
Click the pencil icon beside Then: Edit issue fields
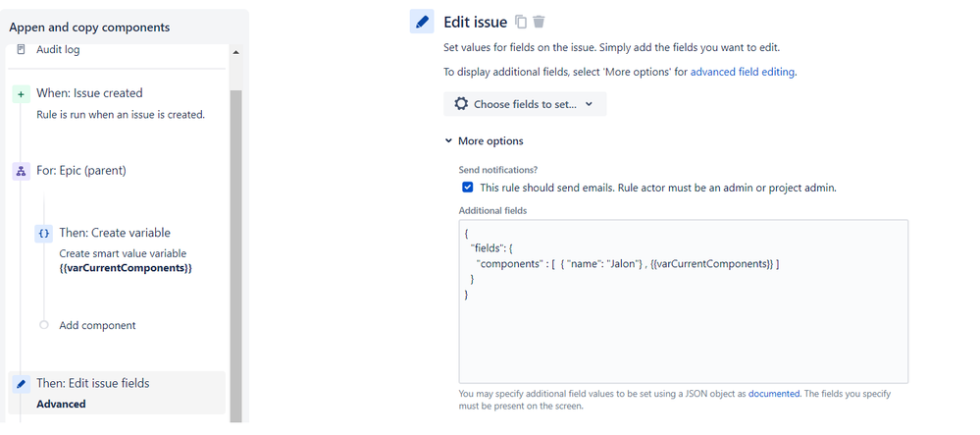click(x=22, y=384)
